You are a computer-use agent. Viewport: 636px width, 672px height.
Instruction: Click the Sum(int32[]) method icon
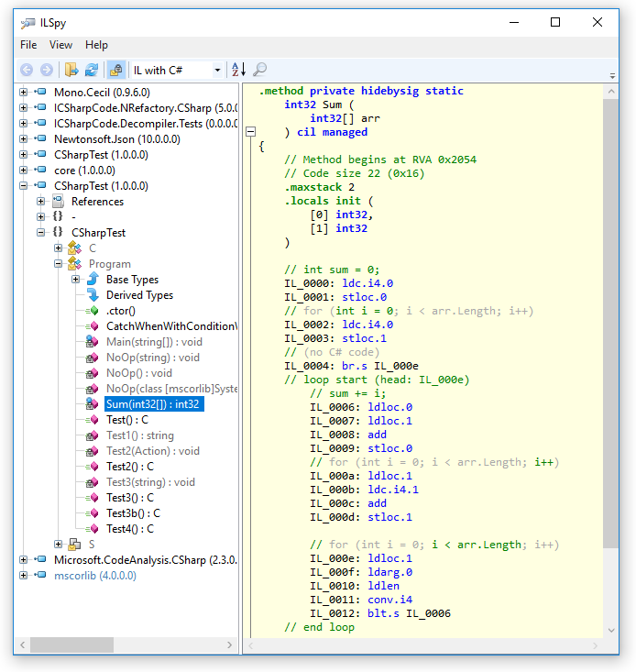click(92, 403)
